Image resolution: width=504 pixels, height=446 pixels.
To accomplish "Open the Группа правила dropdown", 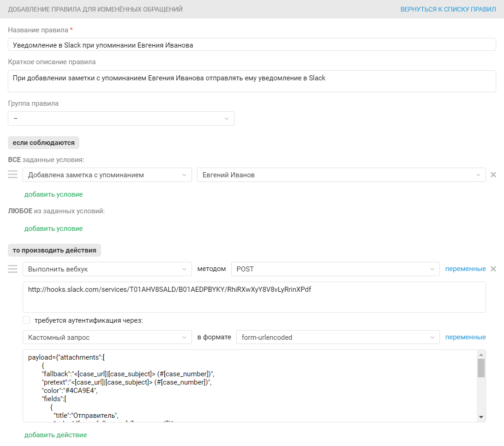I will [x=121, y=119].
